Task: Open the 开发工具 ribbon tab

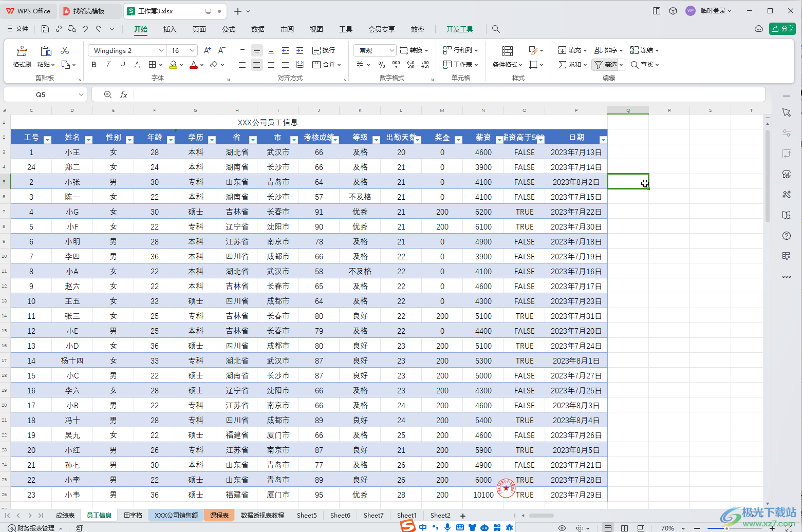Action: click(x=460, y=29)
